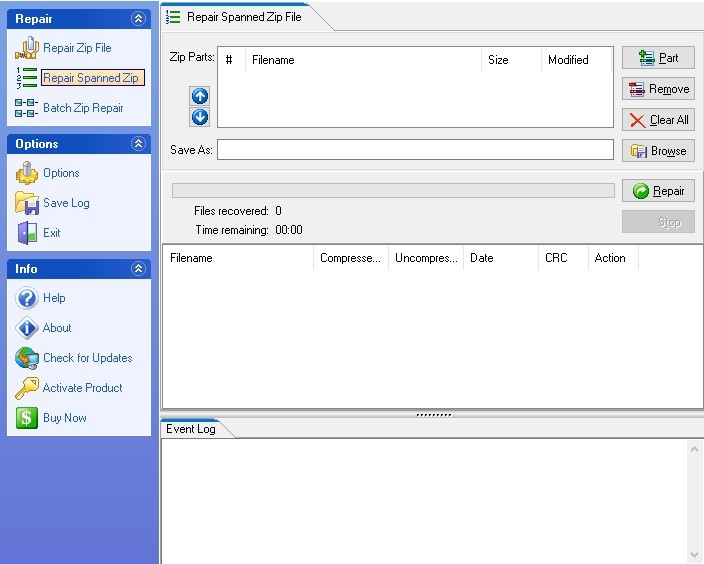Select the Repair Spanned Zip link
704x564 pixels.
tap(93, 78)
